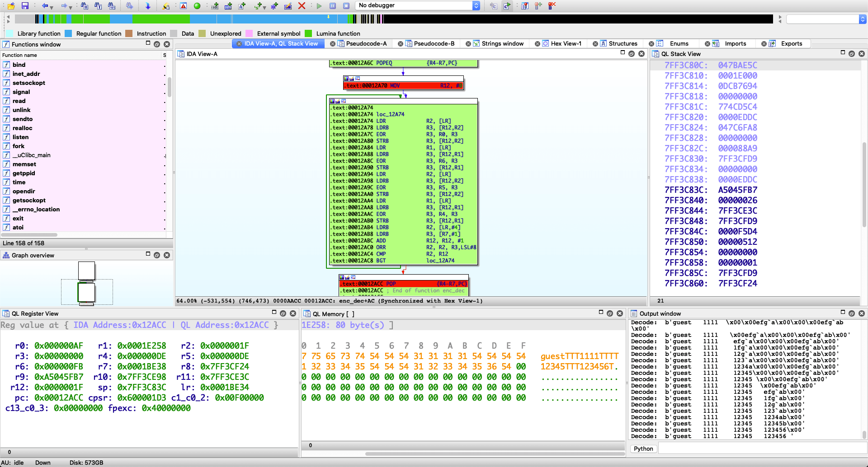
Task: Save the database with the floppy icon
Action: (25, 6)
